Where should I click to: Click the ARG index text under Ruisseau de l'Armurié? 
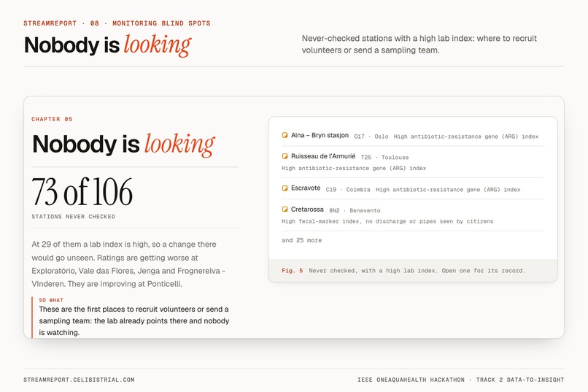[354, 168]
